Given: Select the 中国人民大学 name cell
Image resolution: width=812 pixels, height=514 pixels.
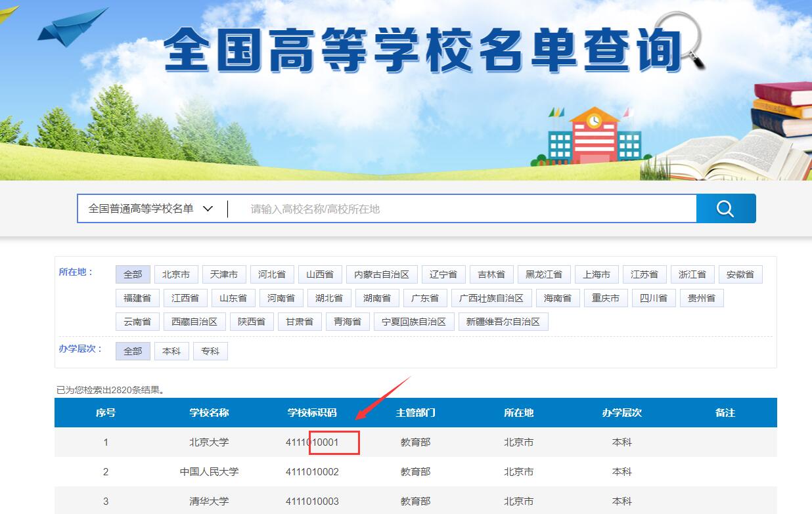Looking at the screenshot, I should pyautogui.click(x=209, y=472).
